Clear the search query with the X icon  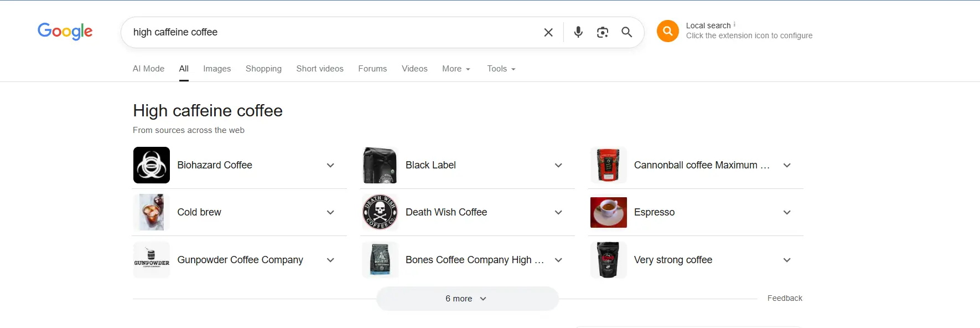(x=548, y=32)
